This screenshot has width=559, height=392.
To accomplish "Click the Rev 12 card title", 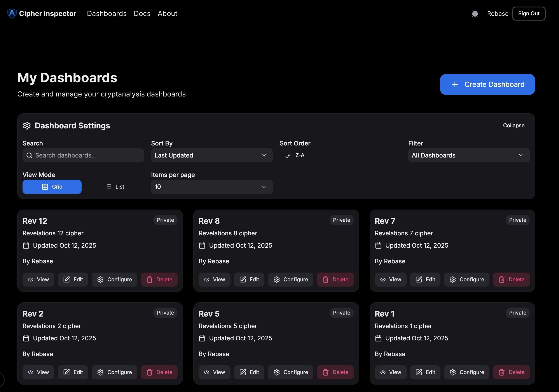I will coord(35,221).
